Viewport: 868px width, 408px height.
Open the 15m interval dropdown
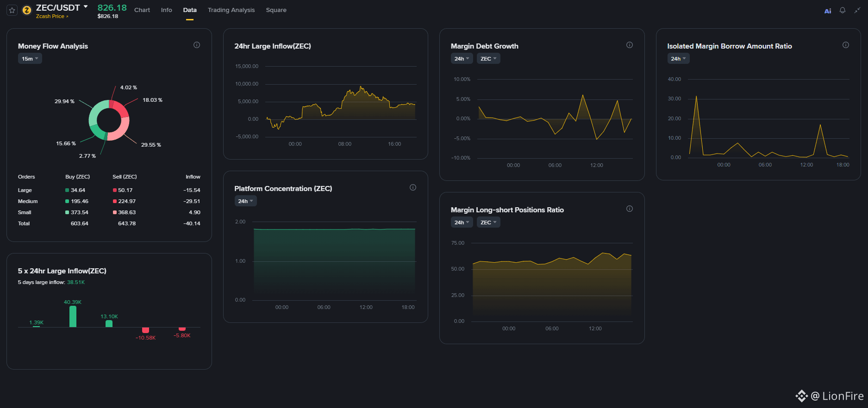(x=30, y=59)
